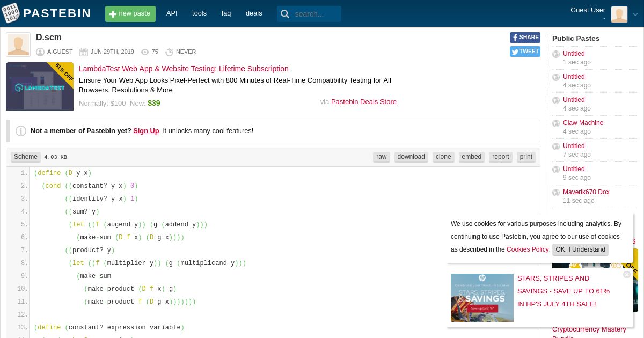Image resolution: width=644 pixels, height=338 pixels.
Task: Accept cookies with OK, I Understand
Action: point(580,249)
